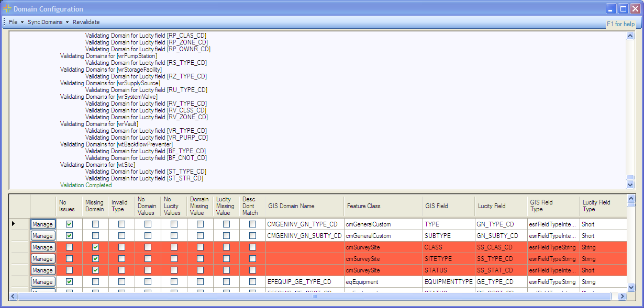The height and width of the screenshot is (308, 644).
Task: Toggle No Issues checkbox for GN_TYPE_CD row
Action: point(69,224)
